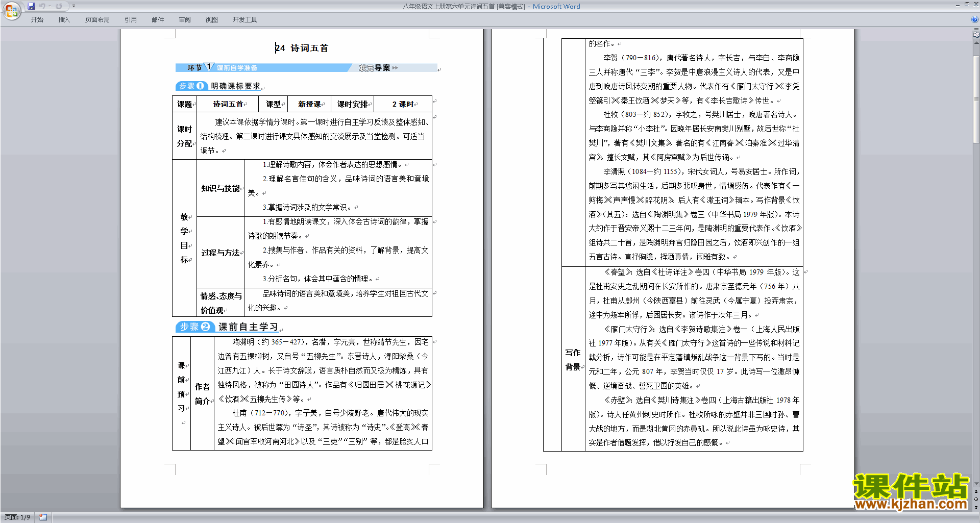
Task: Click the 课前自主学习 heading
Action: pyautogui.click(x=249, y=327)
